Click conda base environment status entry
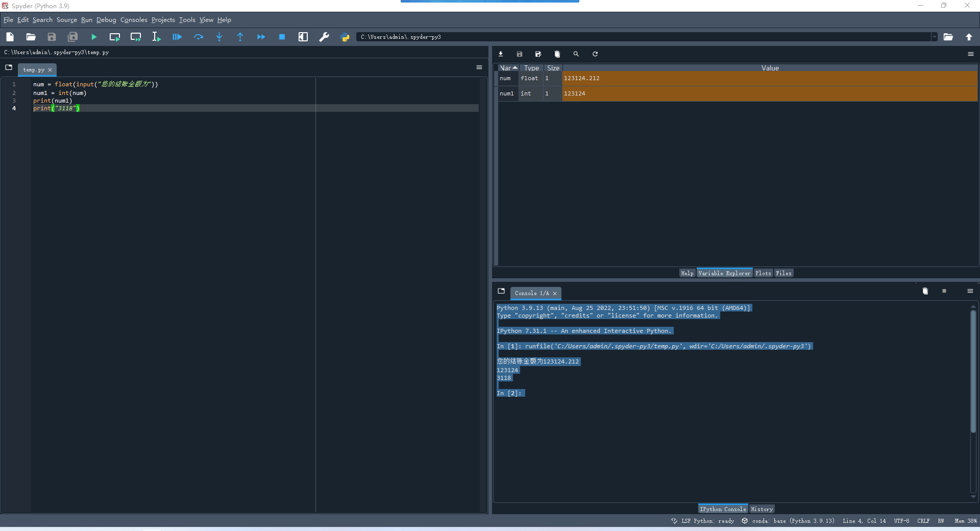Viewport: 980px width, 531px height. (788, 521)
